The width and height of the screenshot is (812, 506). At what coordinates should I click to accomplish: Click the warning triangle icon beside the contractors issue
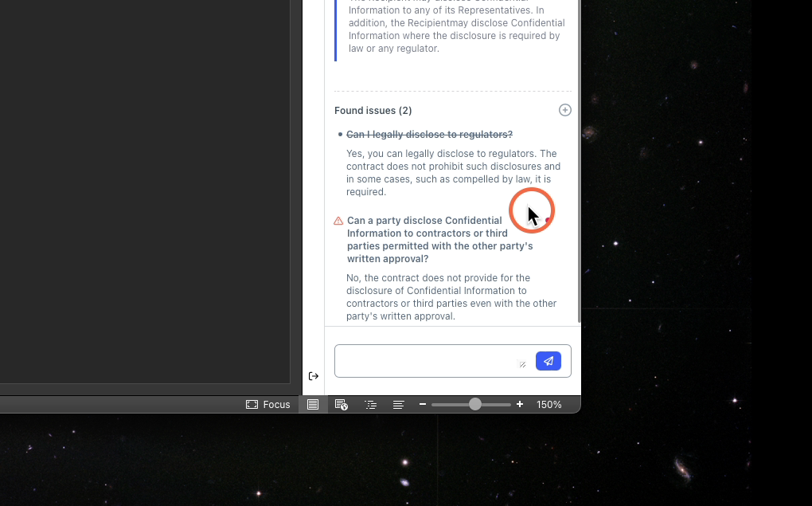coord(338,221)
